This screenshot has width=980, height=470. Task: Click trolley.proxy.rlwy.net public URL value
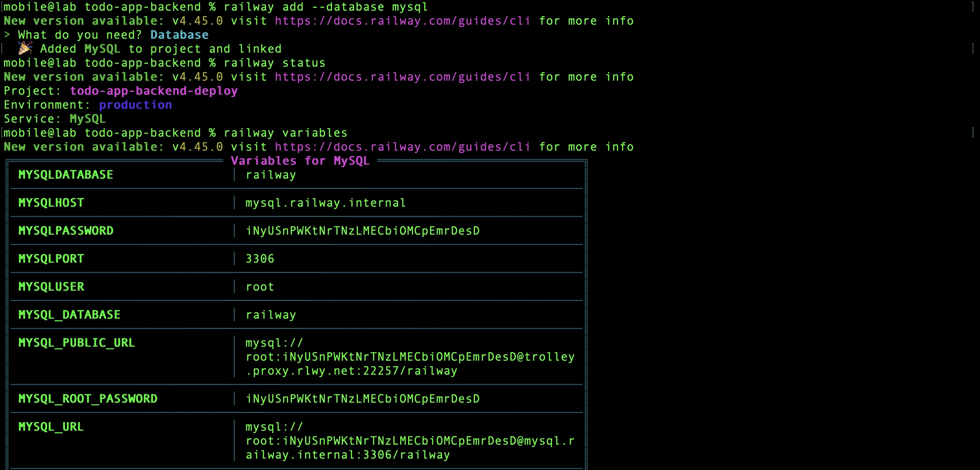click(410, 357)
